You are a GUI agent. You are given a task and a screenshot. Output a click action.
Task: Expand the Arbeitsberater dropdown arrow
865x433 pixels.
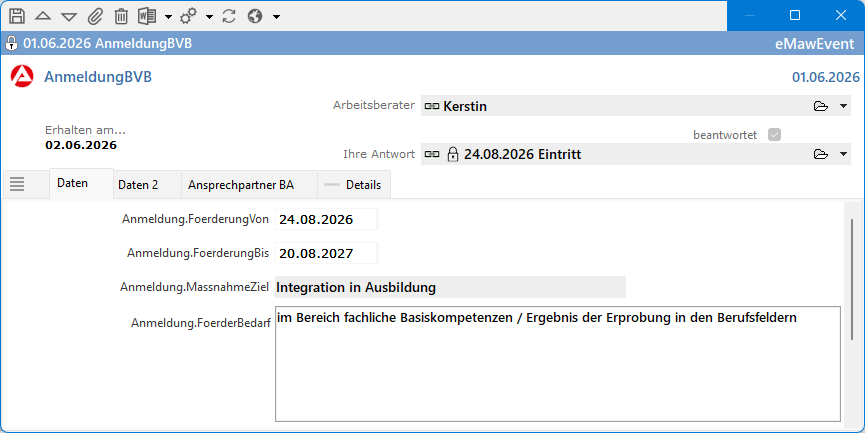pos(843,106)
